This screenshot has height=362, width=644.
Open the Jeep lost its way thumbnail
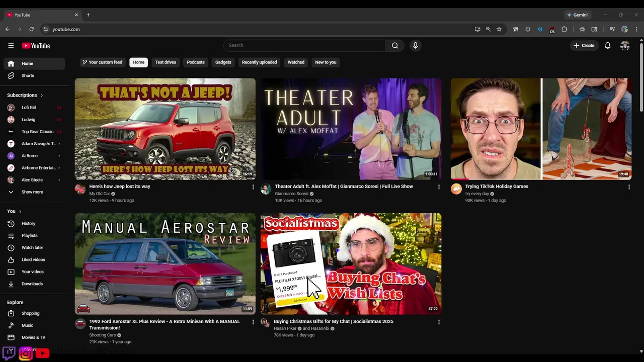165,129
